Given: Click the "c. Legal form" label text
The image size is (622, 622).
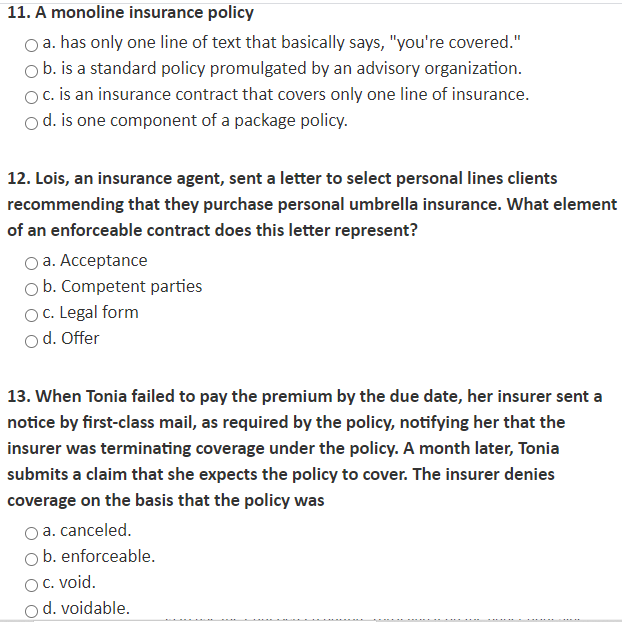Looking at the screenshot, I should [x=90, y=313].
